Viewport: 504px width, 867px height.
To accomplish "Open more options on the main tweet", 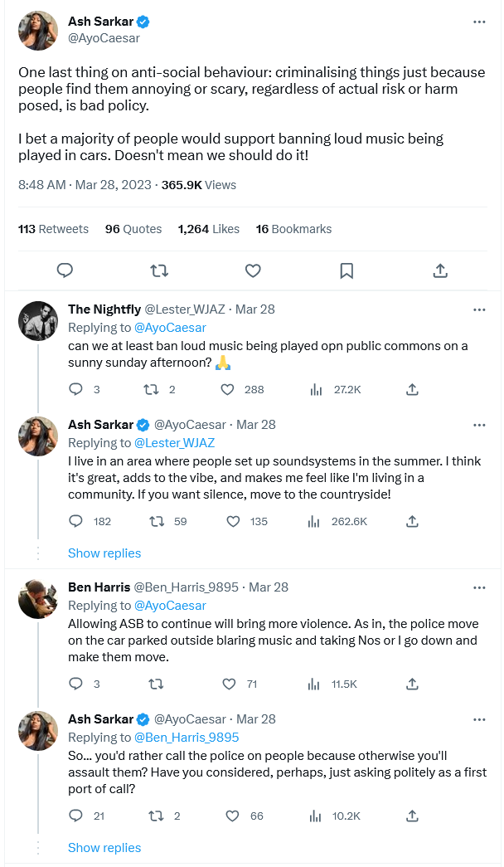I will tap(479, 22).
